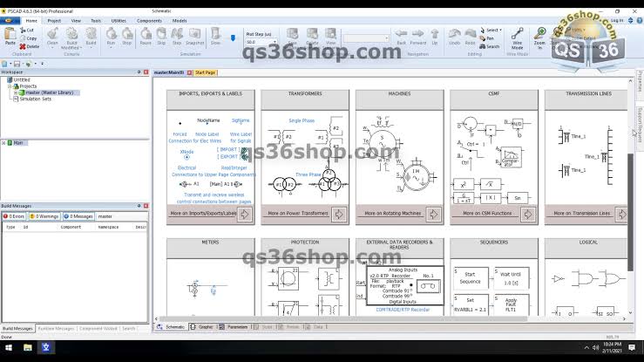644x362 pixels.
Task: Expand the Main node in lower workspace pane
Action: click(3, 143)
